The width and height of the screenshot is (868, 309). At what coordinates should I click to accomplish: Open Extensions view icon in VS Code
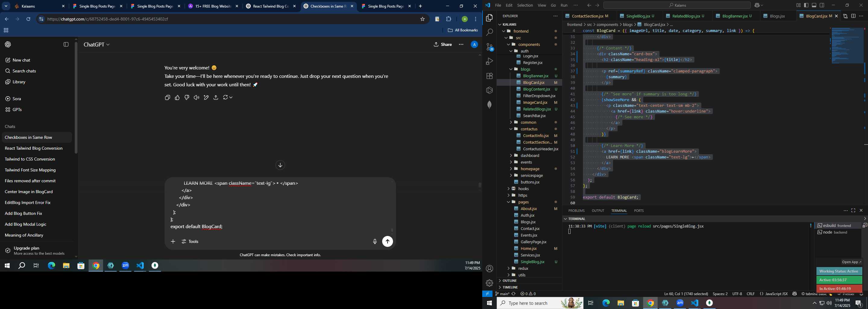click(x=489, y=76)
